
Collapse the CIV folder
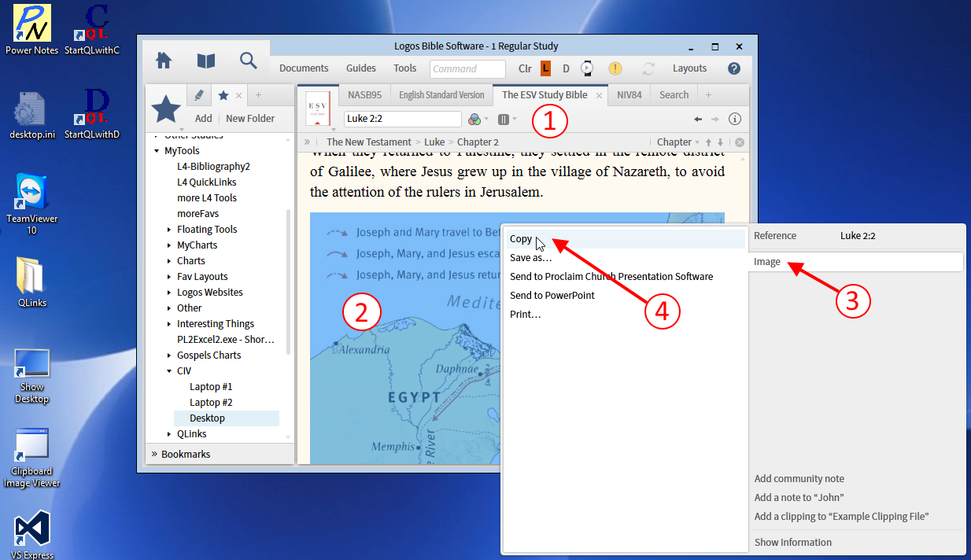[x=169, y=371]
